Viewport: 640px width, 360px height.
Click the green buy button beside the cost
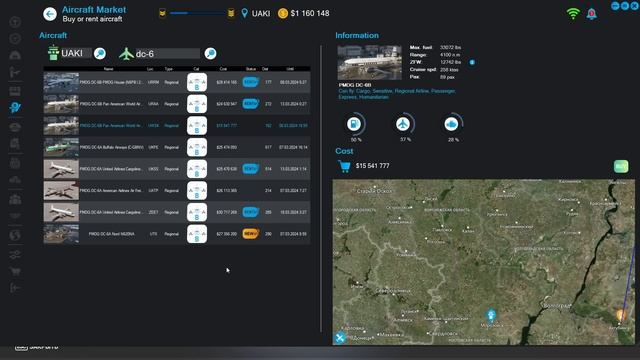(621, 166)
